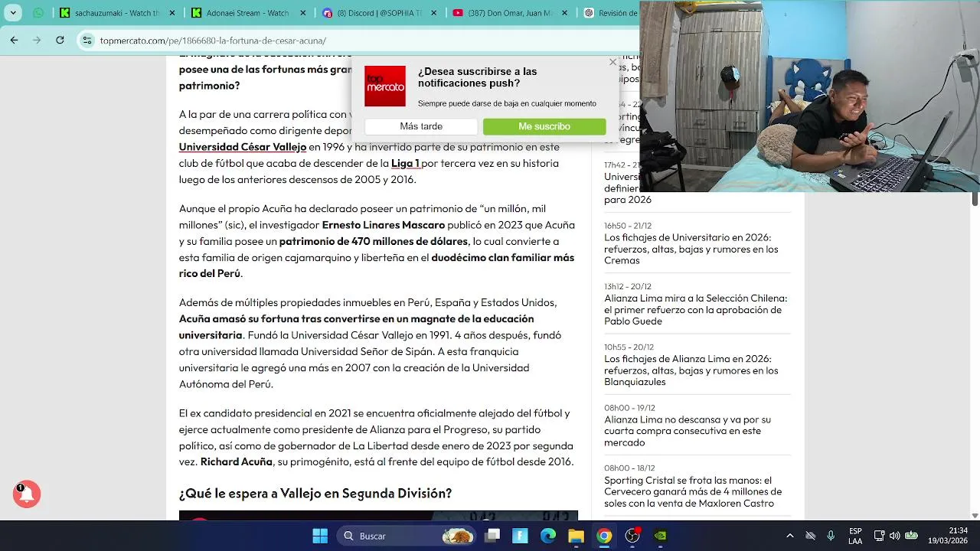This screenshot has height=551, width=980.
Task: Open Alianza Lima no descansa article
Action: pyautogui.click(x=688, y=430)
